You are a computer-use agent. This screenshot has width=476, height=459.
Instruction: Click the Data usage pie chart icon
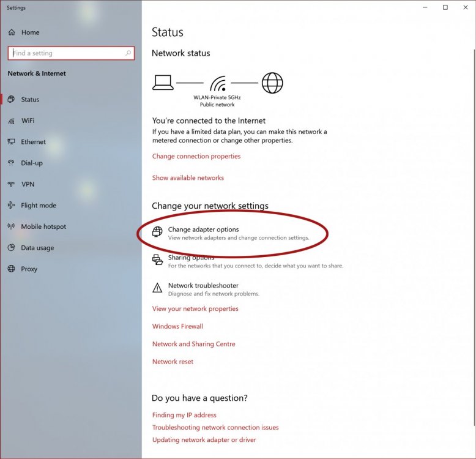11,247
